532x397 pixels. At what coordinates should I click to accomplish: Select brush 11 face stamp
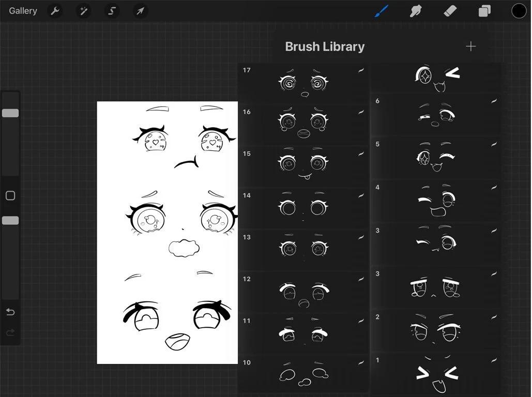click(303, 334)
